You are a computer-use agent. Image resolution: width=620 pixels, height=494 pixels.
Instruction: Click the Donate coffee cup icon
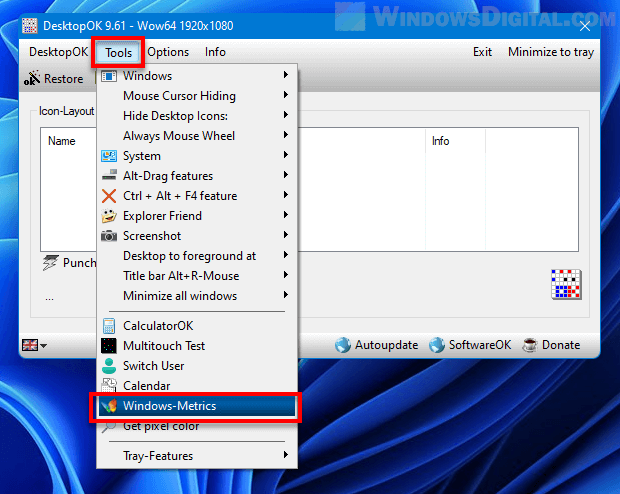530,345
